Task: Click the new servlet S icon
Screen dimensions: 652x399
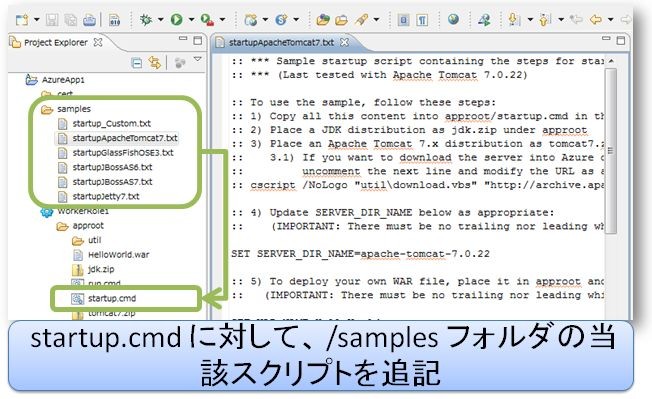Action: [282, 20]
